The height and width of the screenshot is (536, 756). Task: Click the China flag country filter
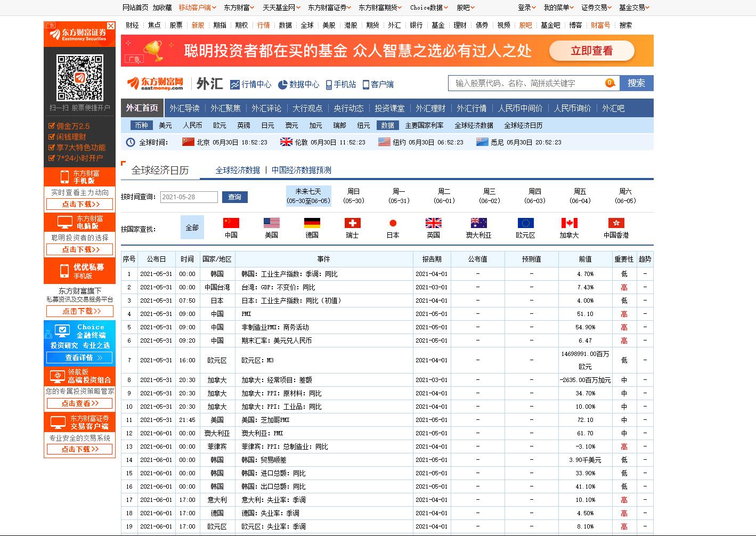[x=231, y=223]
